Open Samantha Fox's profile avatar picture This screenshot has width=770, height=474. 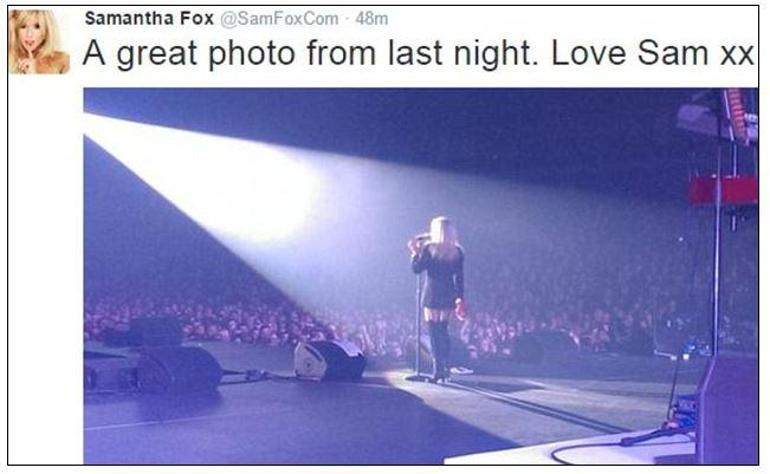pos(39,42)
